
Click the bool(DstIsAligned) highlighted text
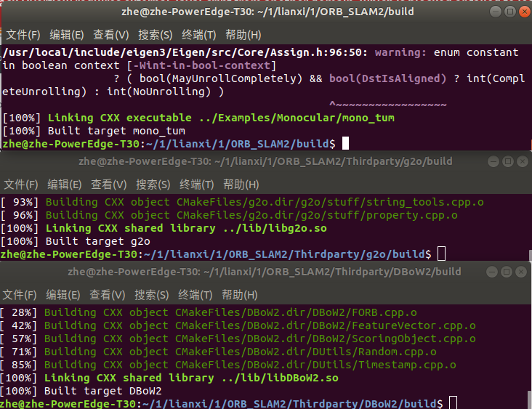[388, 78]
